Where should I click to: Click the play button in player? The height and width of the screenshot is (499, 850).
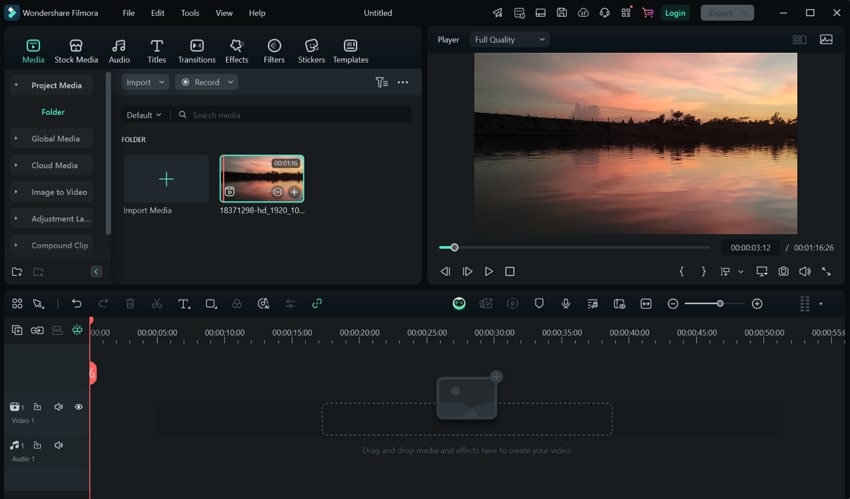488,271
